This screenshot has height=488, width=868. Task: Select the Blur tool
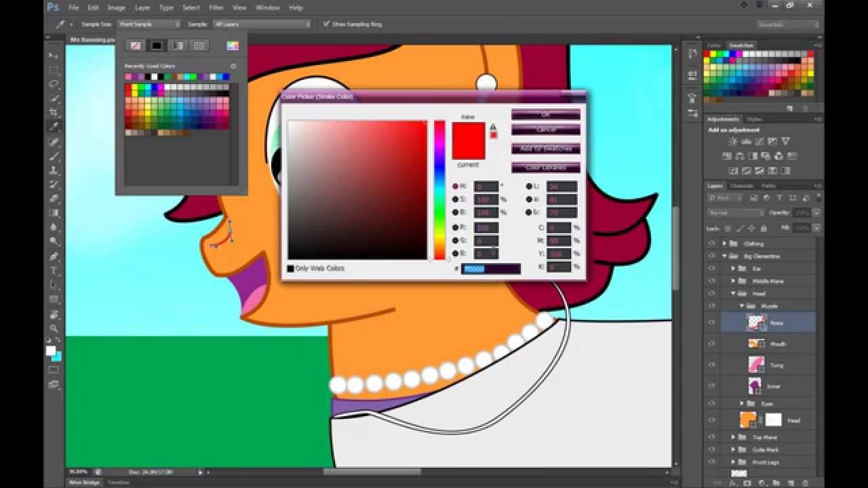[x=54, y=227]
